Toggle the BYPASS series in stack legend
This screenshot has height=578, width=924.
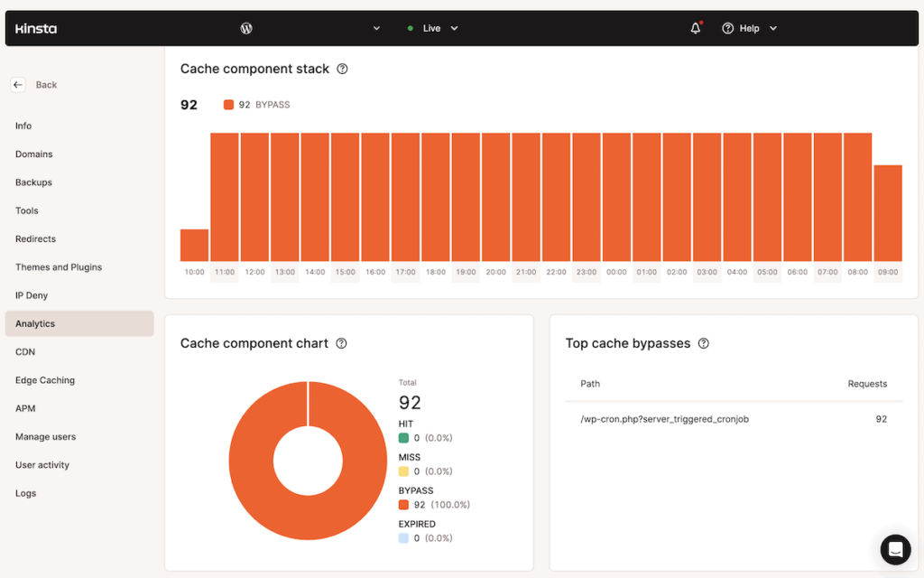coord(257,105)
